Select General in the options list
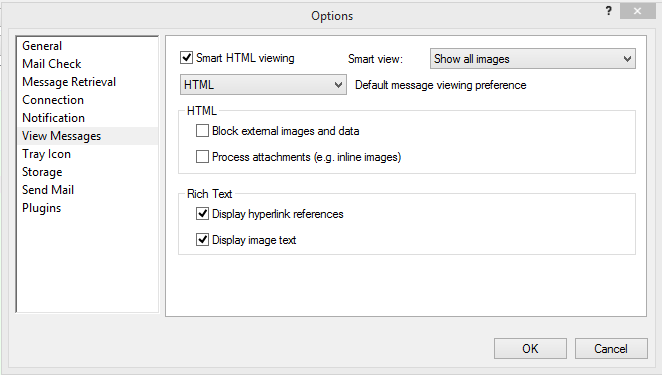Viewport: 662px width, 375px height. [x=42, y=46]
